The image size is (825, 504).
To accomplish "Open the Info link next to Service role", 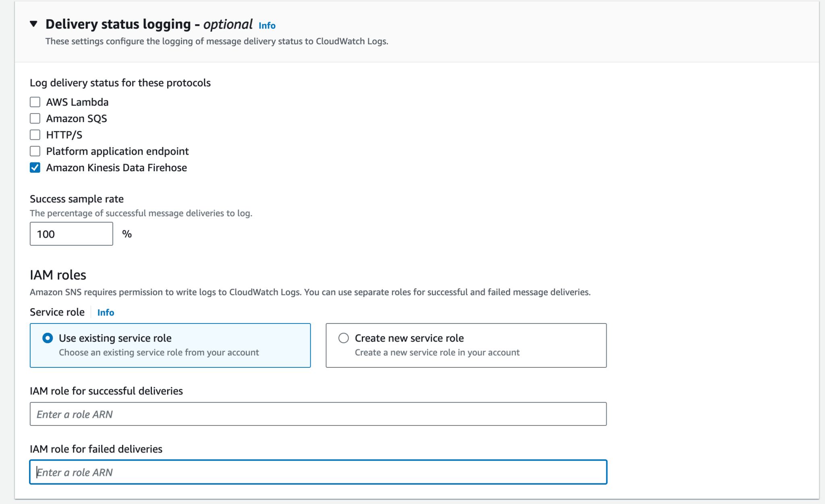I will [x=105, y=312].
